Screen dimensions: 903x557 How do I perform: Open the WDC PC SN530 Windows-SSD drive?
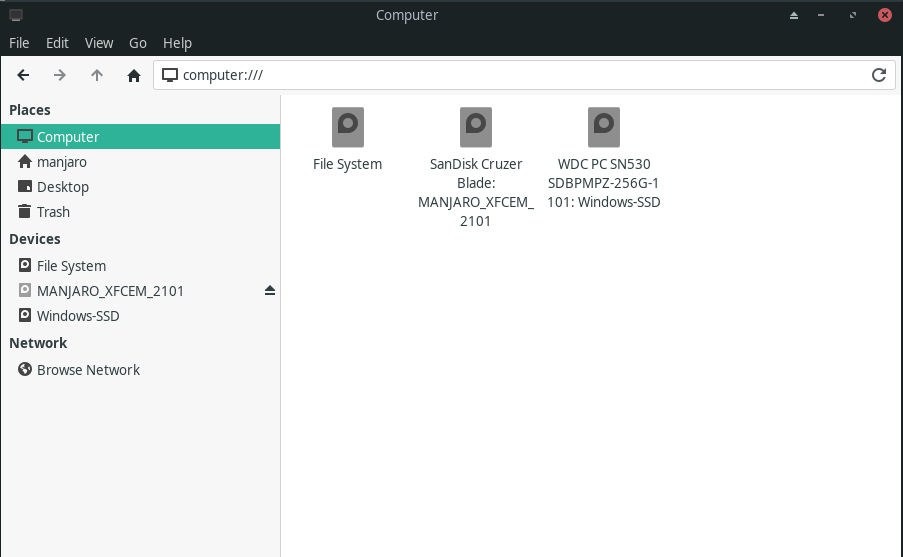(x=603, y=128)
